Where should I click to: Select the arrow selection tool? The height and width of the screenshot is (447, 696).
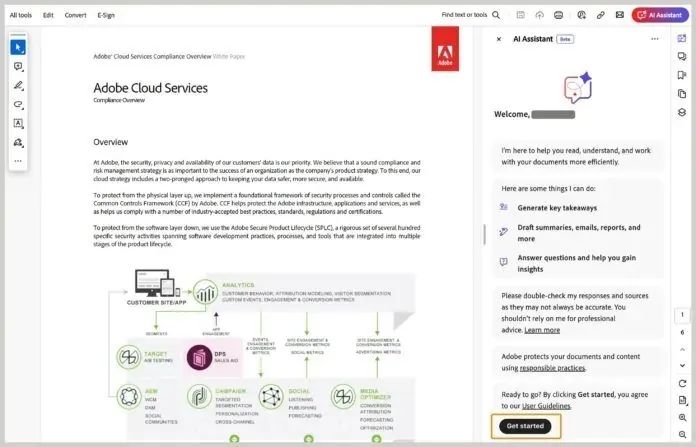click(18, 48)
